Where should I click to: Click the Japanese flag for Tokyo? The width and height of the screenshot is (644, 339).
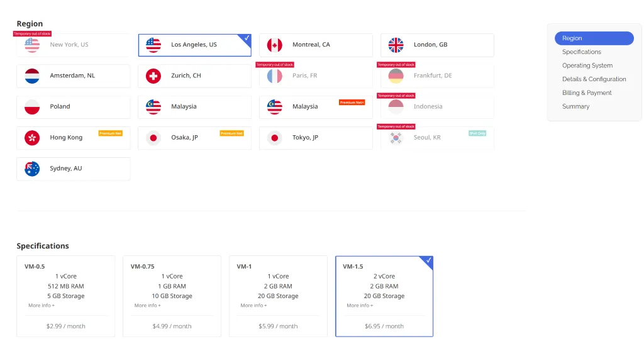pos(274,138)
